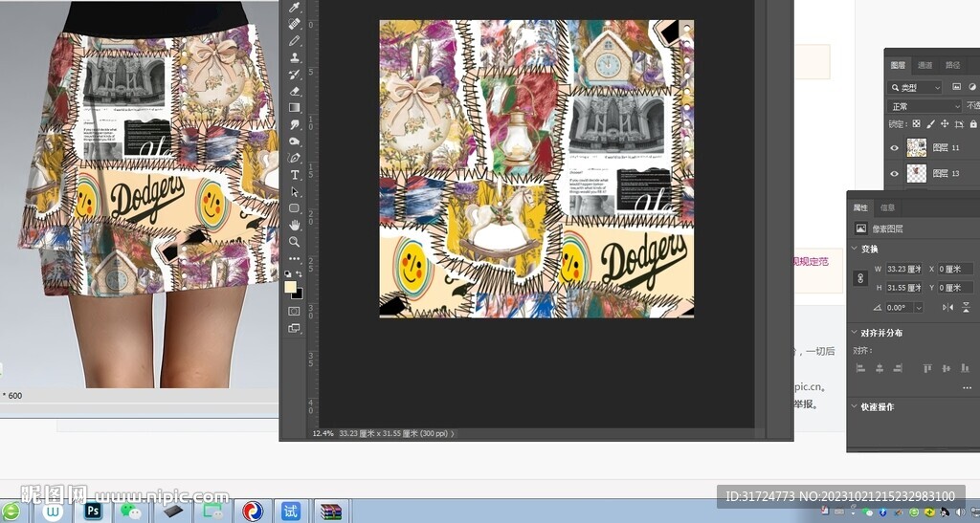Click the W width input field
The image size is (980, 523).
click(x=902, y=269)
